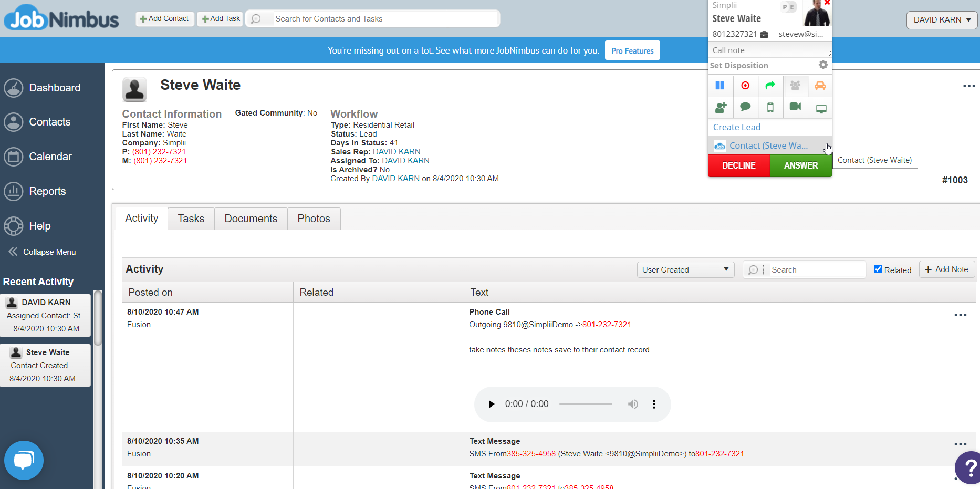Click the red record icon in call widget
980x489 pixels.
[x=745, y=86]
